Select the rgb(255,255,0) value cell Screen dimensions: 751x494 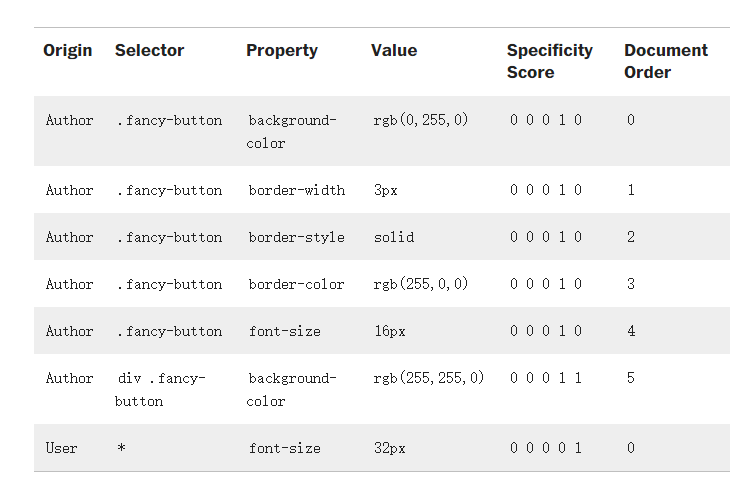click(x=428, y=378)
